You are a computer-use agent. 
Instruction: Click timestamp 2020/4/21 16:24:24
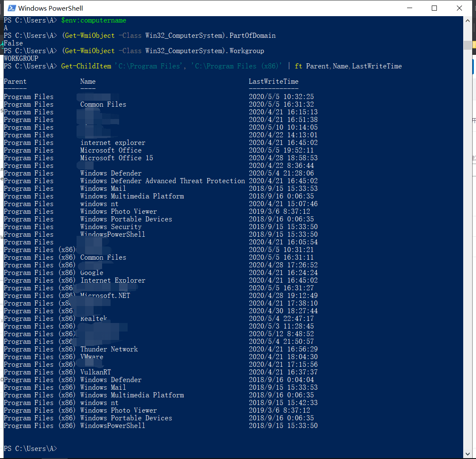click(283, 273)
